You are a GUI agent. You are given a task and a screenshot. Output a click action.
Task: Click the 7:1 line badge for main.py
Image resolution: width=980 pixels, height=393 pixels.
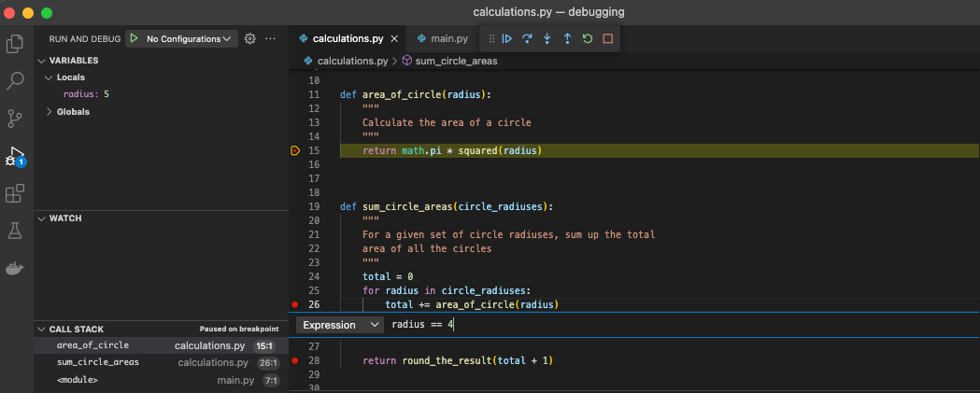(271, 380)
